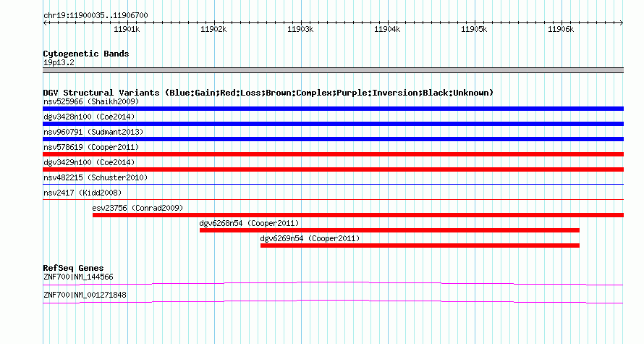Image resolution: width=644 pixels, height=344 pixels.
Task: Click the RefSeq Genes track title
Action: 74,268
